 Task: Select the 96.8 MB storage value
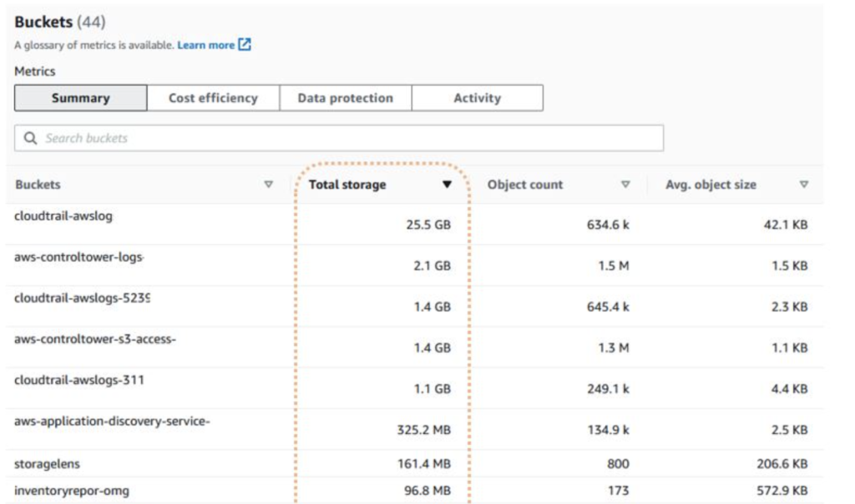427,491
